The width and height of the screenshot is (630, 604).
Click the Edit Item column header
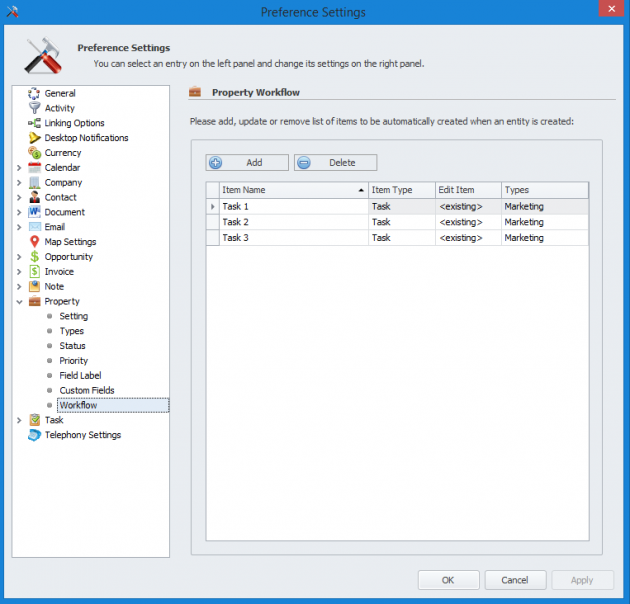click(468, 190)
